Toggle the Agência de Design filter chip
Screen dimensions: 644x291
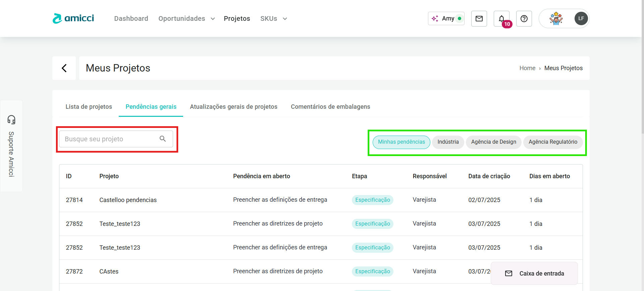493,142
